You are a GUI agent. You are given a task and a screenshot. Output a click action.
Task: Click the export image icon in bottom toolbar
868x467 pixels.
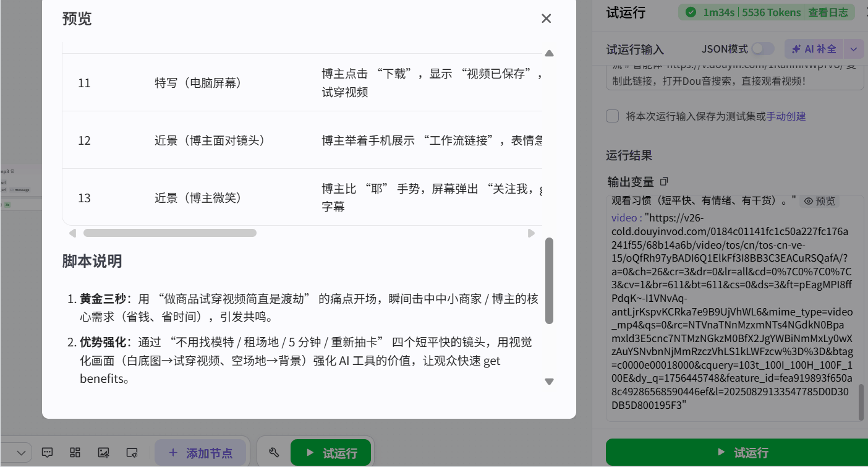click(x=103, y=452)
